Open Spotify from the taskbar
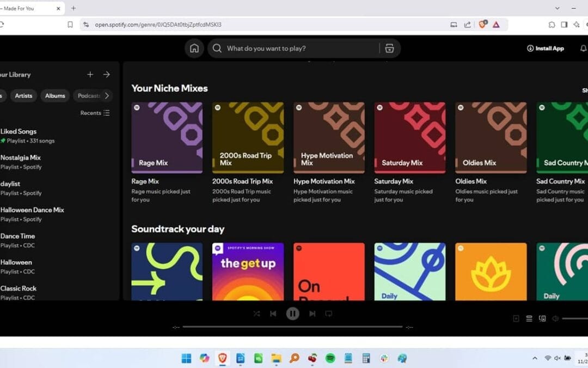The height and width of the screenshot is (368, 588). (329, 358)
